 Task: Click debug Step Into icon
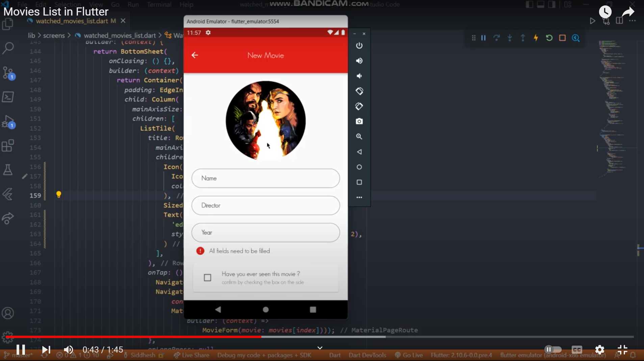510,38
